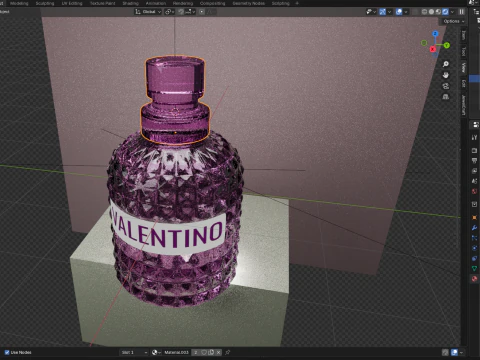Switch to the Rendering workspace tab
480x360 pixels.
pyautogui.click(x=183, y=3)
